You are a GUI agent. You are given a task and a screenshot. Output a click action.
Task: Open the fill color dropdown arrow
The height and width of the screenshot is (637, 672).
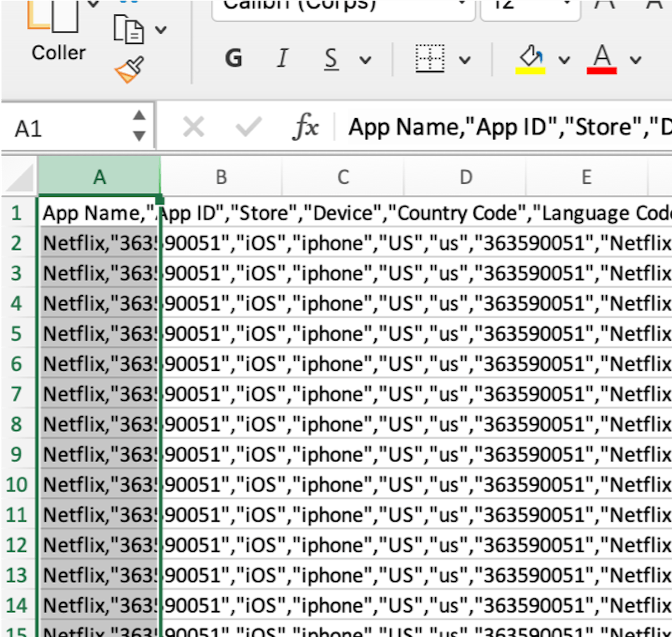coord(565,59)
